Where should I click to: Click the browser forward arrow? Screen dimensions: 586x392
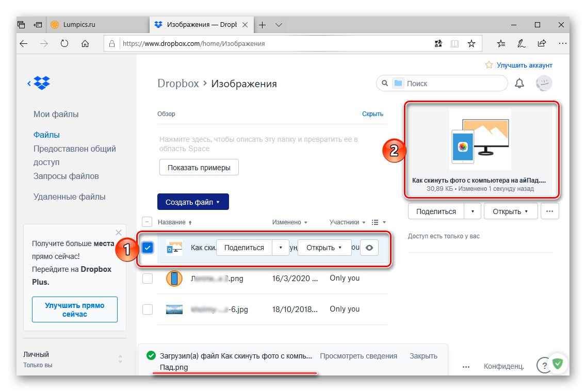pyautogui.click(x=44, y=44)
